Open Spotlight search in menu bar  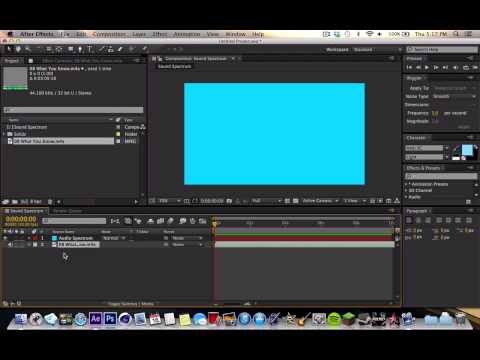(456, 34)
